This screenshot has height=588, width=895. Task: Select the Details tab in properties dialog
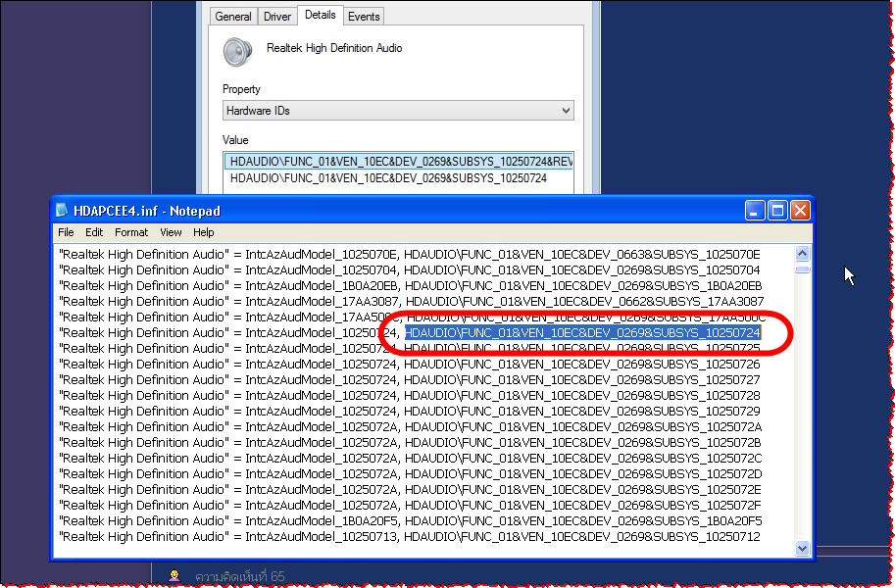(321, 15)
